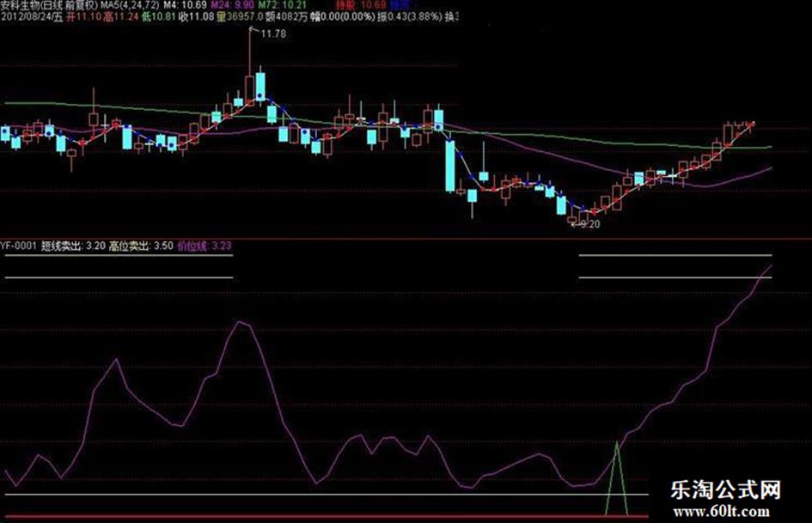Screen dimensions: 812x523
Task: Select the purple M24 moving average label
Action: [x=232, y=5]
